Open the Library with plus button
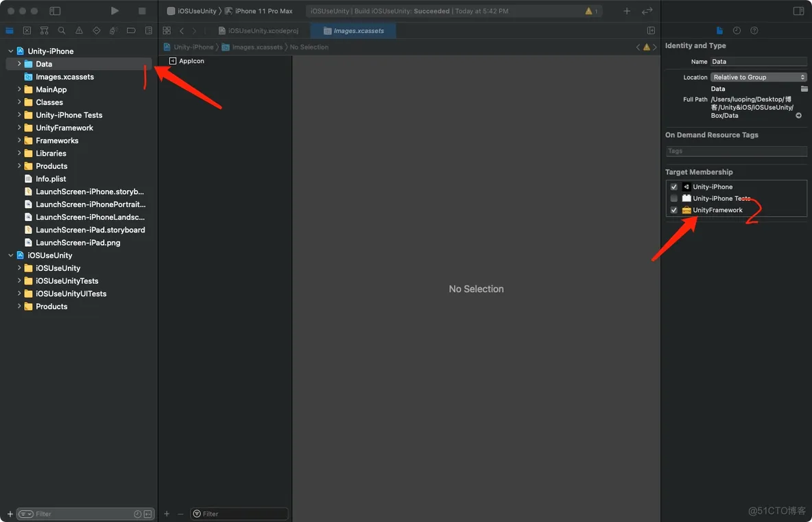812x522 pixels. (627, 11)
